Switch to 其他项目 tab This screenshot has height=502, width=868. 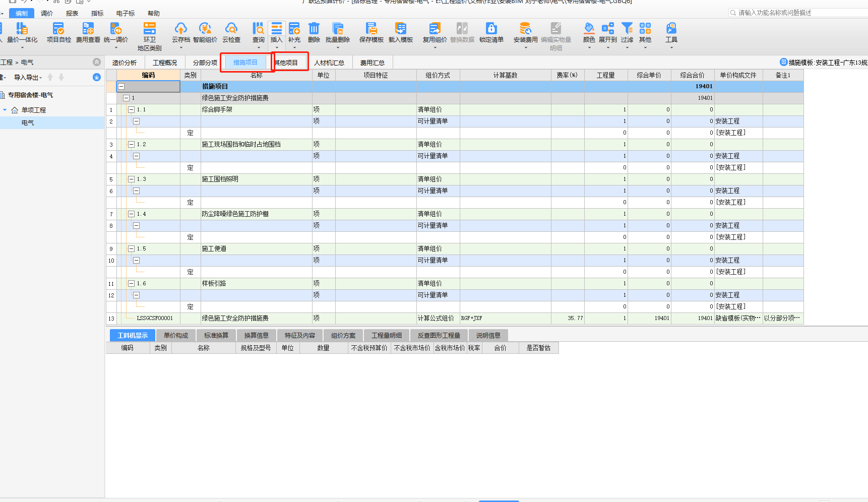[x=286, y=62]
